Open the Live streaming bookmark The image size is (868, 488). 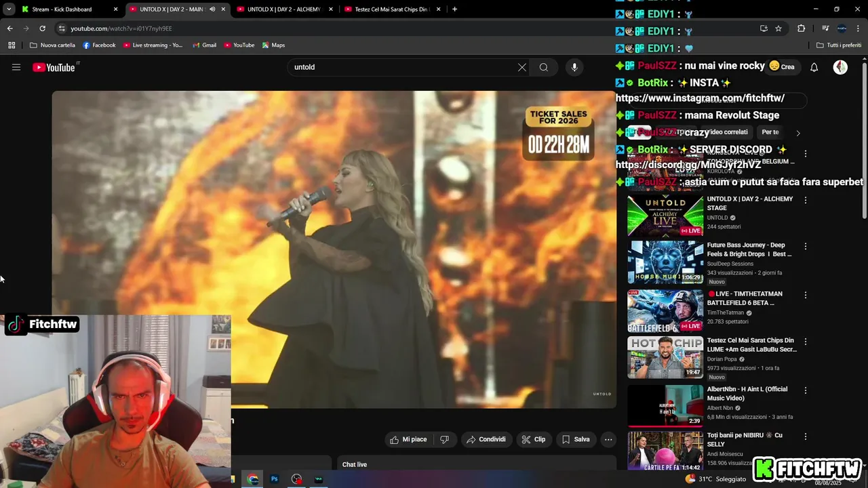pyautogui.click(x=153, y=45)
